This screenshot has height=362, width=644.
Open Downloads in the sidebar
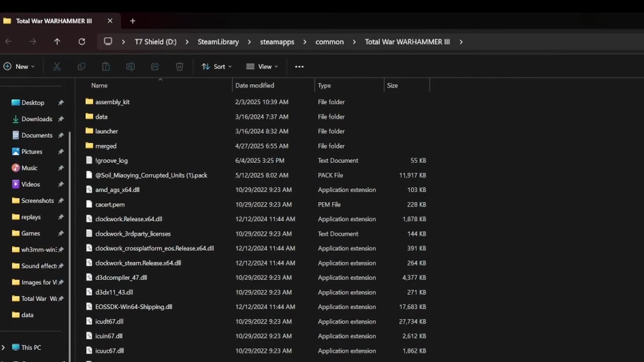point(37,119)
